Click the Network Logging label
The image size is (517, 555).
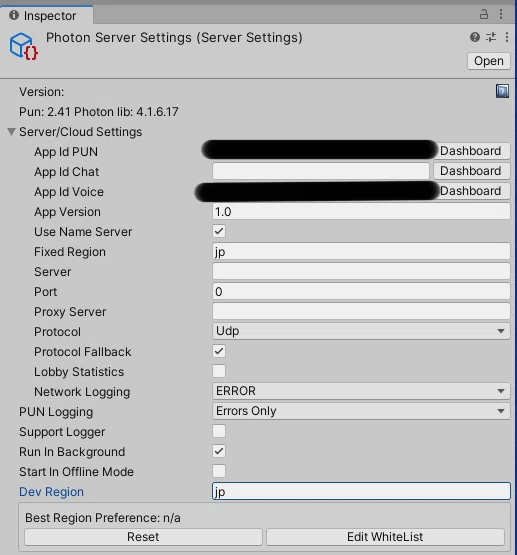click(82, 392)
